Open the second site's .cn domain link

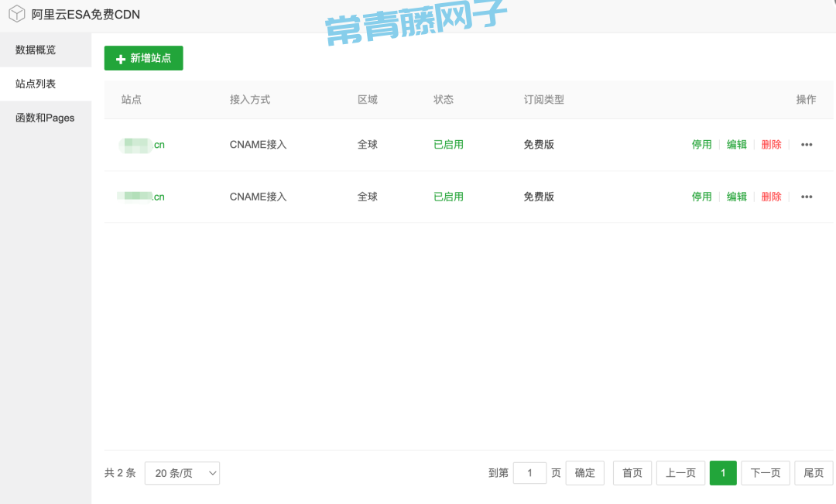coord(142,197)
